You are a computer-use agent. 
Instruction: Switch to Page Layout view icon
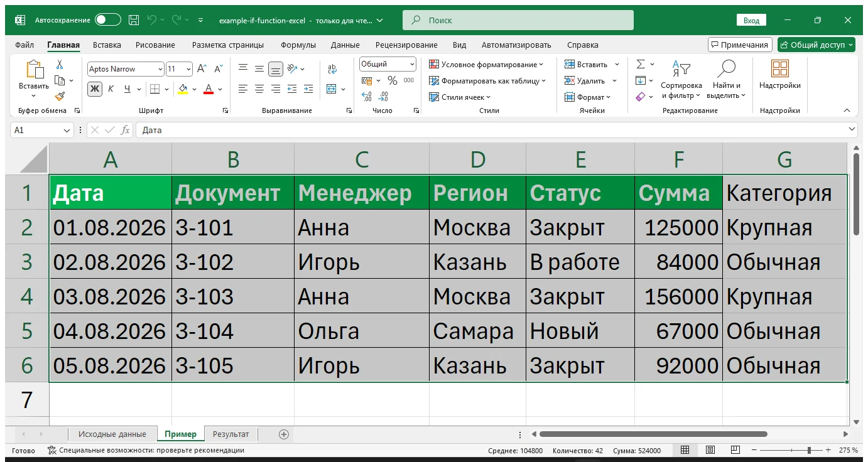[x=710, y=450]
